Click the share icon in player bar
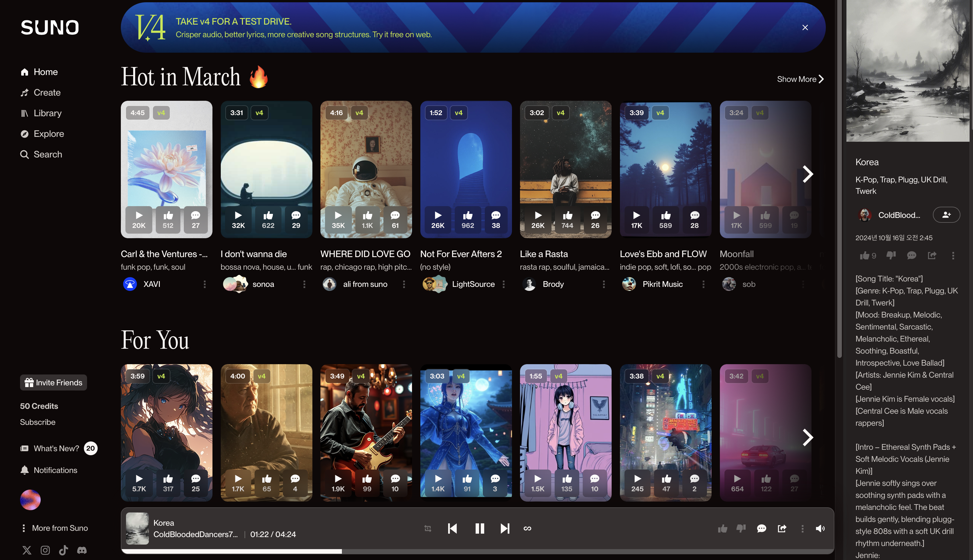 coord(782,529)
